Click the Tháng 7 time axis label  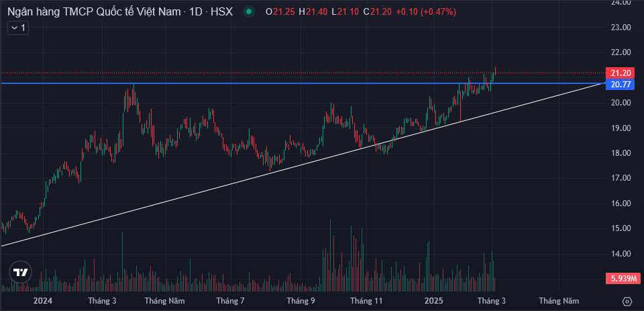point(230,301)
